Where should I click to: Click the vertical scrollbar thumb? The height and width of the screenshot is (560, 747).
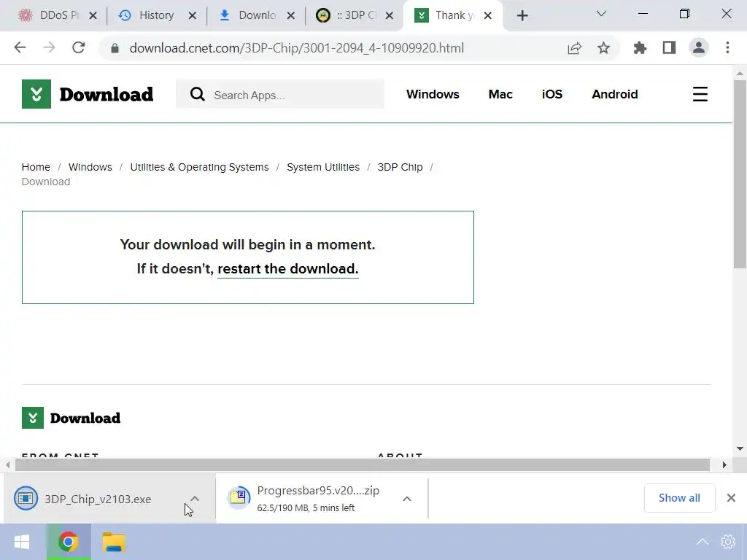(740, 174)
